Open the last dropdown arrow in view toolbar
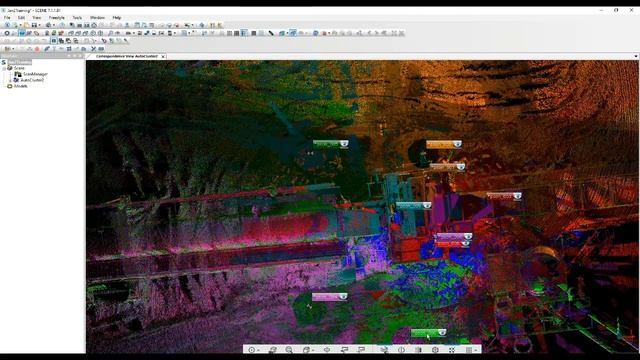 point(476,350)
